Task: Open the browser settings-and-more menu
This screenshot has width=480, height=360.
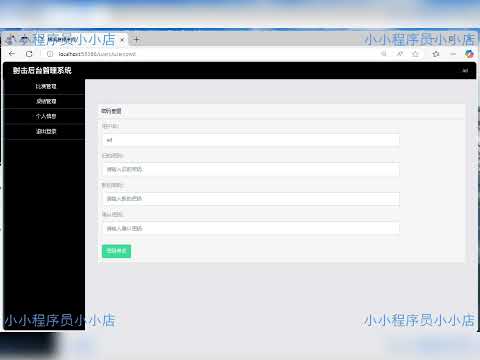Action: pyautogui.click(x=453, y=54)
